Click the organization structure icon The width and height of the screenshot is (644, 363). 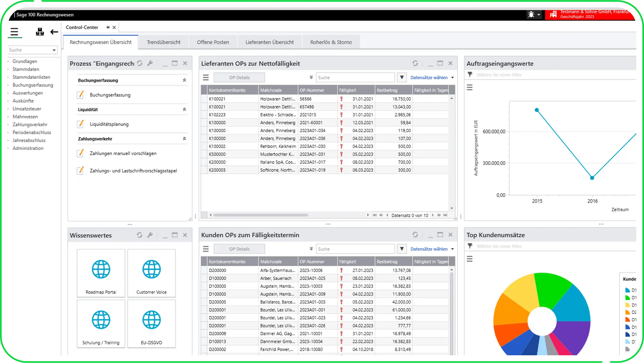[40, 32]
